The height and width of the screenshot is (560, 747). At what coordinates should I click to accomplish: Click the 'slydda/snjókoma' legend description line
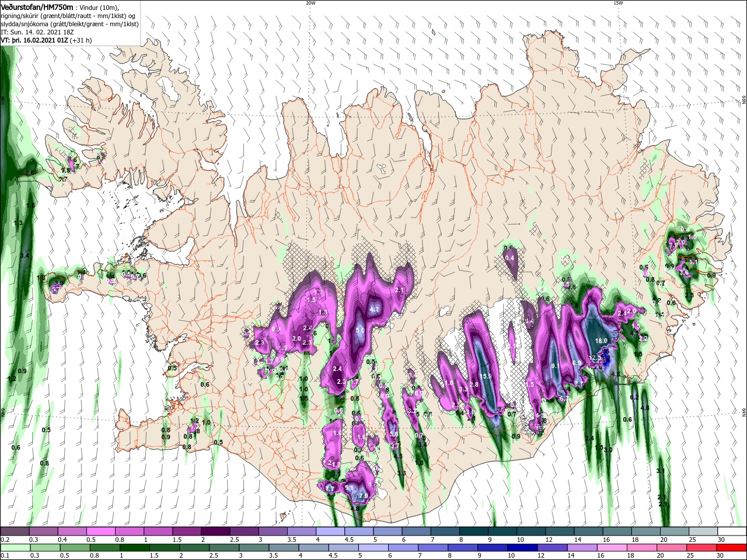(x=69, y=24)
